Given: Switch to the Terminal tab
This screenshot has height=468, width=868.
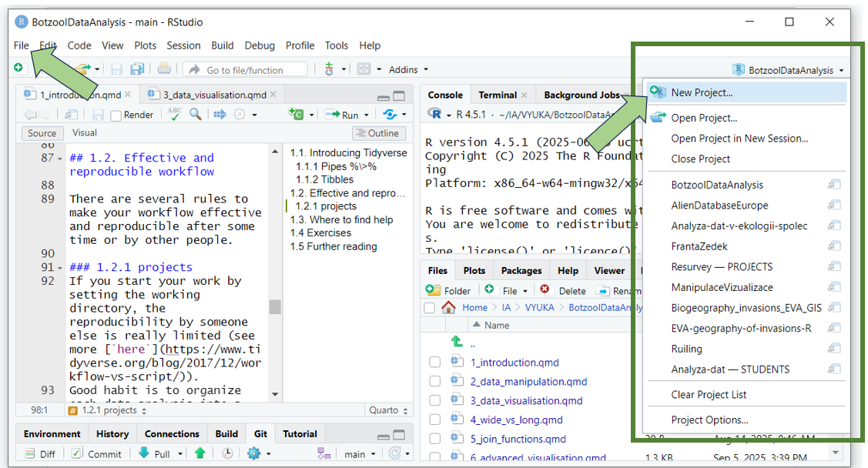Looking at the screenshot, I should tap(498, 95).
